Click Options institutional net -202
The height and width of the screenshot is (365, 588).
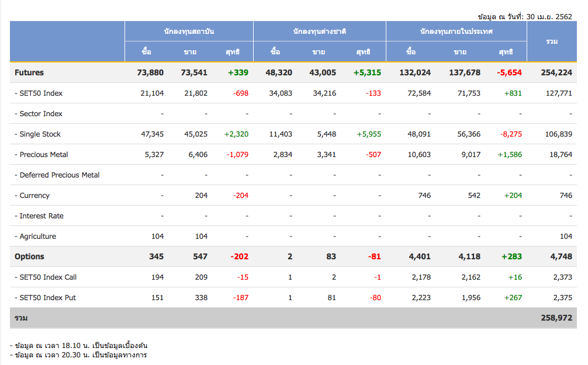(x=239, y=257)
